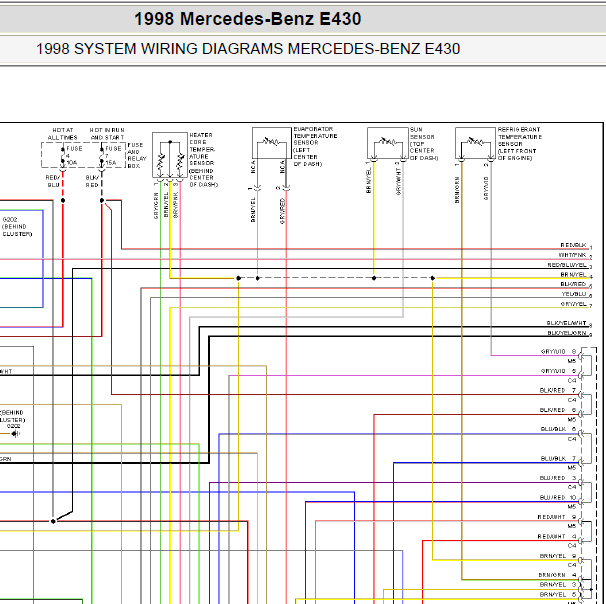Click the 'GRY/VIO 8' connector pin label

558,352
